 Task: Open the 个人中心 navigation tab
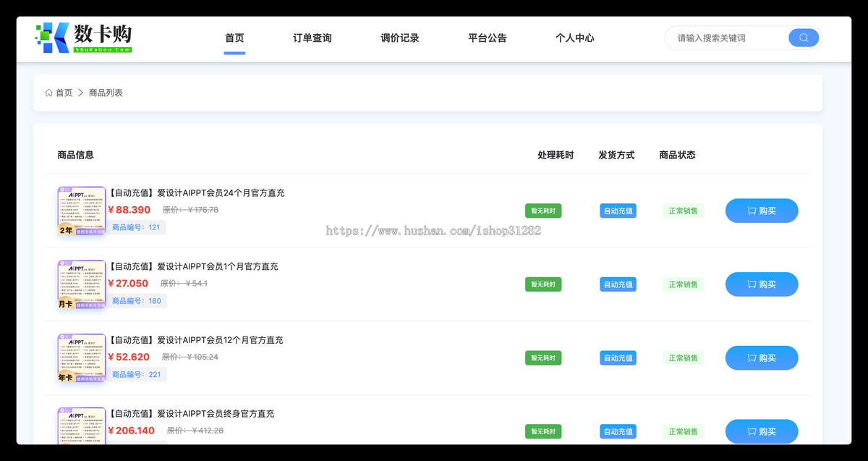tap(575, 38)
